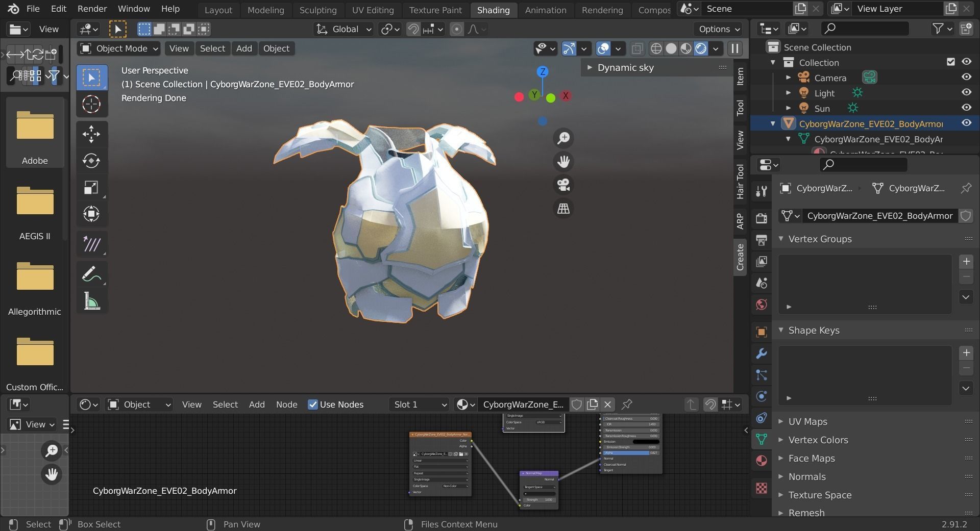Hide the Light object in outliner

(x=966, y=92)
